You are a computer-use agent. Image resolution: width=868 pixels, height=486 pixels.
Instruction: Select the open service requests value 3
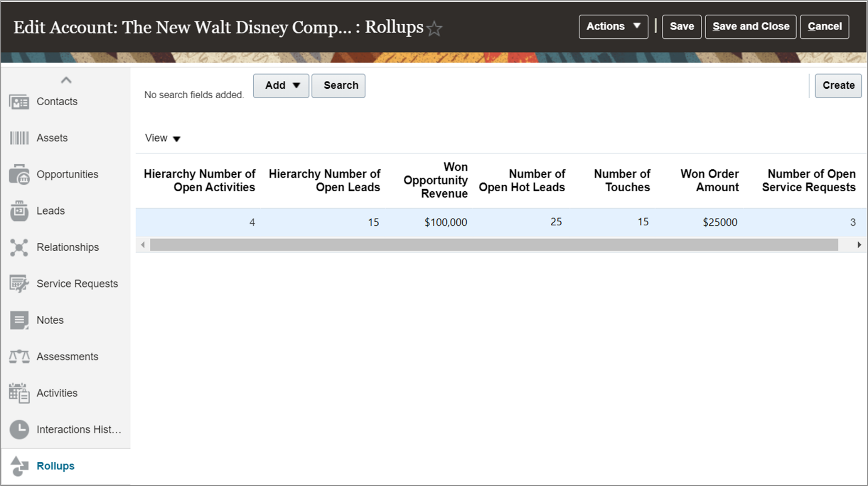[853, 223]
